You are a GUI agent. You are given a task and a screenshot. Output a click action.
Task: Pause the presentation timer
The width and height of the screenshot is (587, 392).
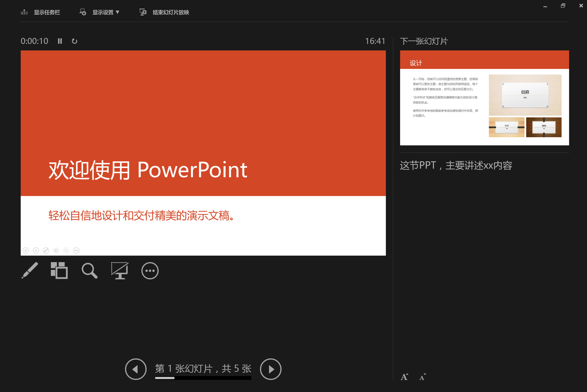[x=60, y=41]
